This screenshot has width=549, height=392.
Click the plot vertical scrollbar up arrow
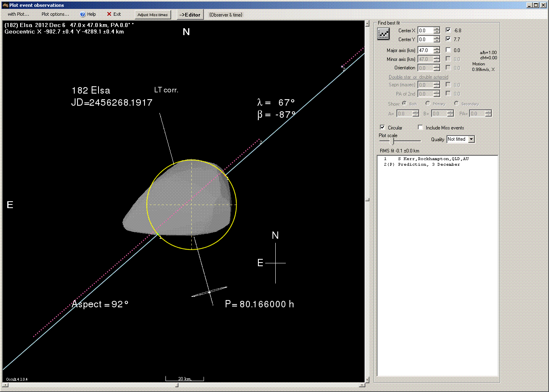click(367, 24)
